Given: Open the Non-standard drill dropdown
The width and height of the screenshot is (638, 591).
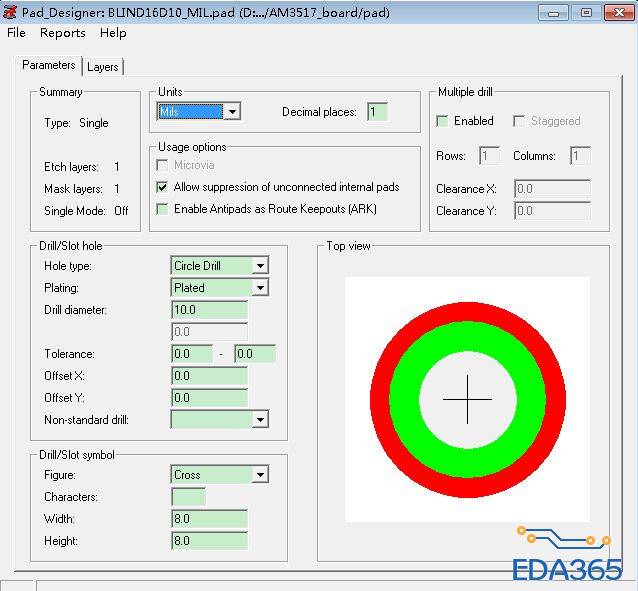Looking at the screenshot, I should (220, 420).
